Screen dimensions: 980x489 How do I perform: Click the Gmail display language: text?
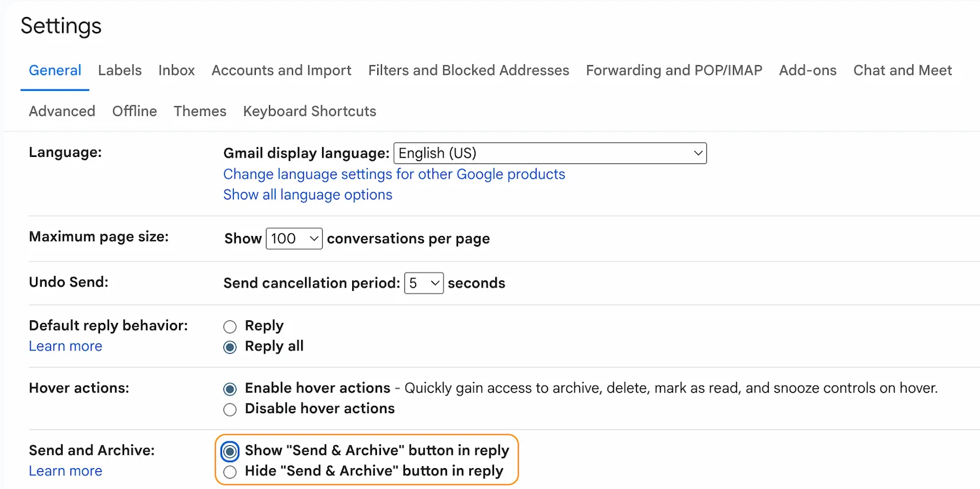(x=306, y=154)
